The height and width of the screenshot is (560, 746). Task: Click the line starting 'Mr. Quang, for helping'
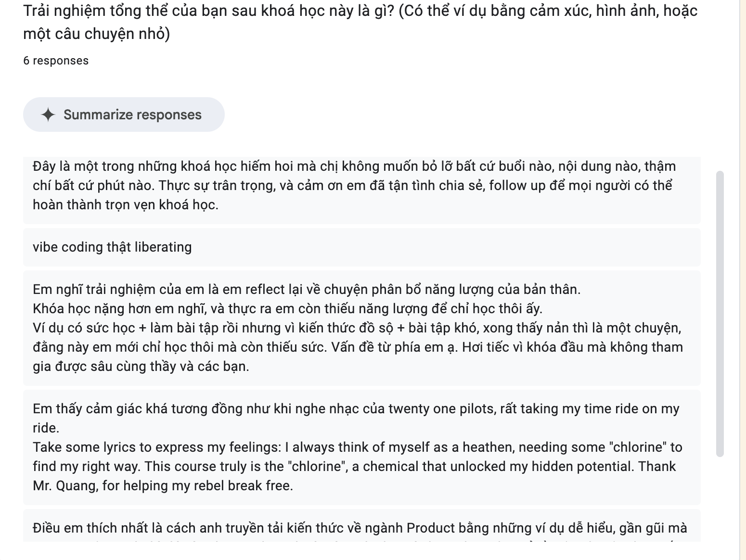[163, 486]
